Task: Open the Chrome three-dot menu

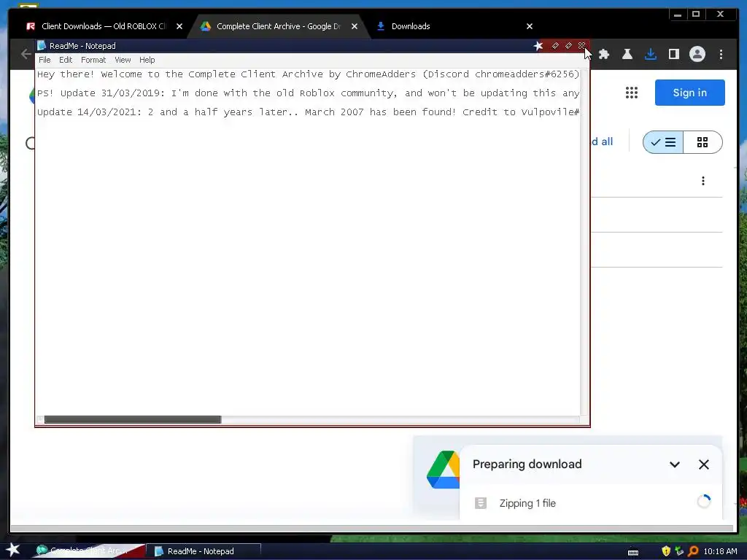Action: pos(721,54)
